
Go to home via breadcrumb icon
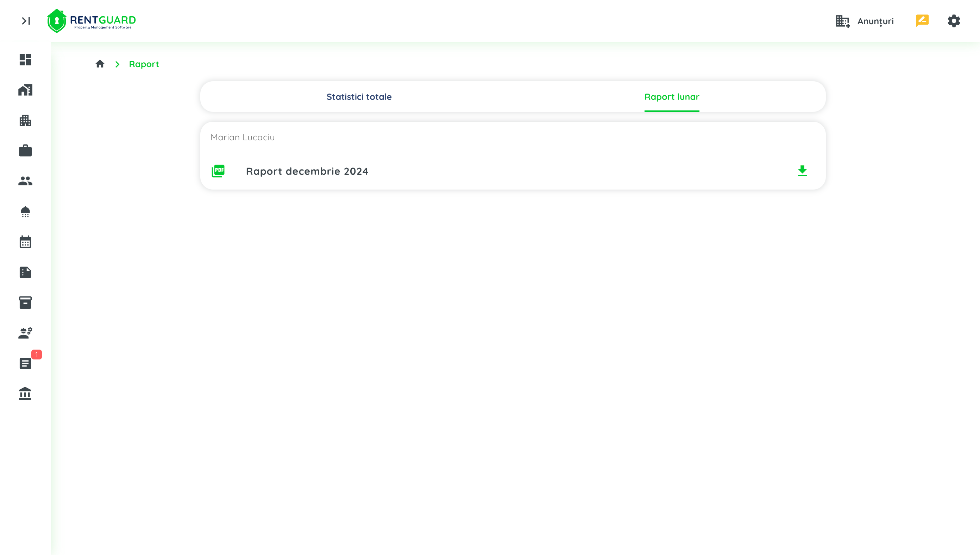[100, 64]
